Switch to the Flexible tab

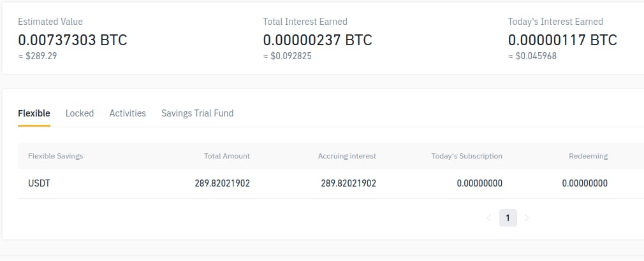(34, 113)
